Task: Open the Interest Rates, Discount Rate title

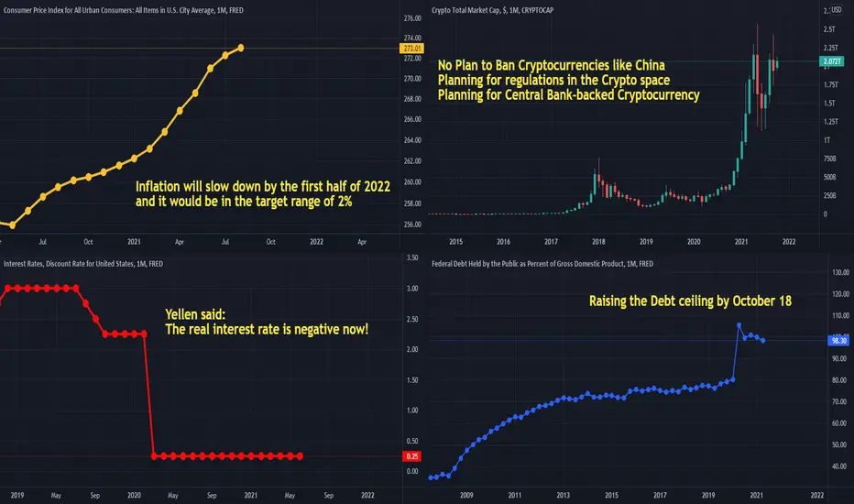Action: (x=83, y=264)
